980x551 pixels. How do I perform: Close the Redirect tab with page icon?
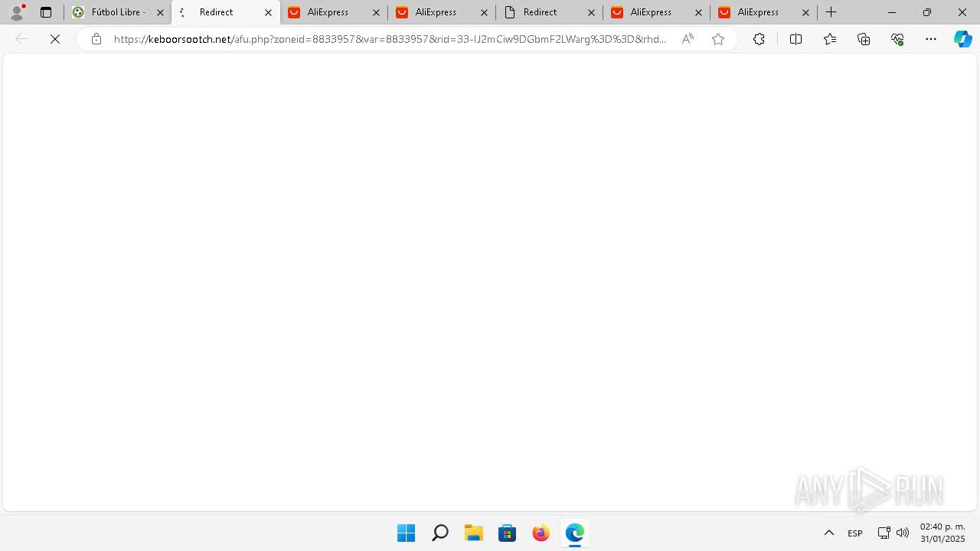click(592, 12)
